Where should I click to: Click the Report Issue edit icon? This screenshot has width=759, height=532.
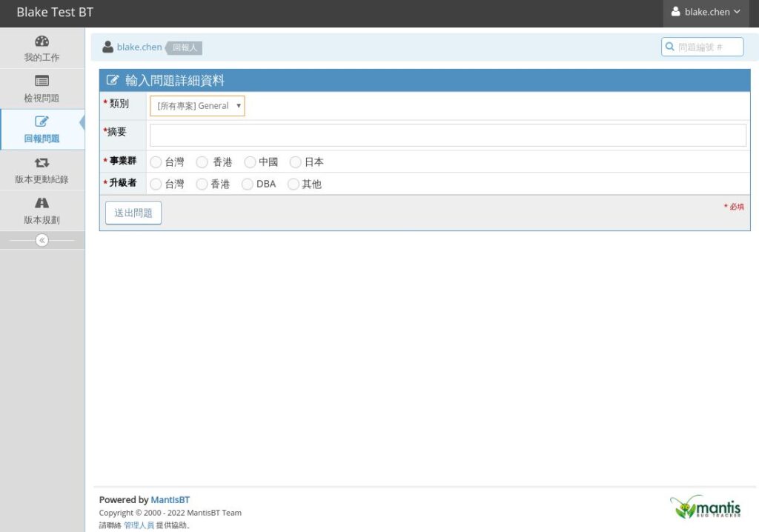[42, 122]
